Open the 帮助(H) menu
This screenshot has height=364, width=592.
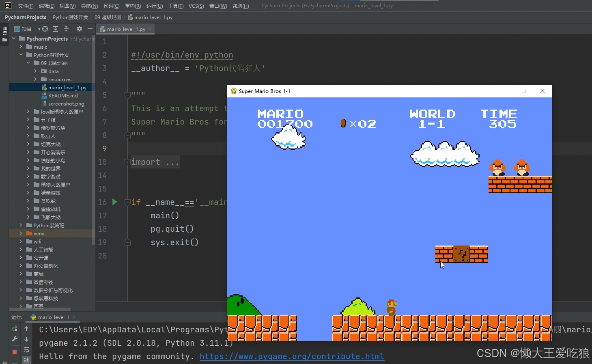point(241,6)
